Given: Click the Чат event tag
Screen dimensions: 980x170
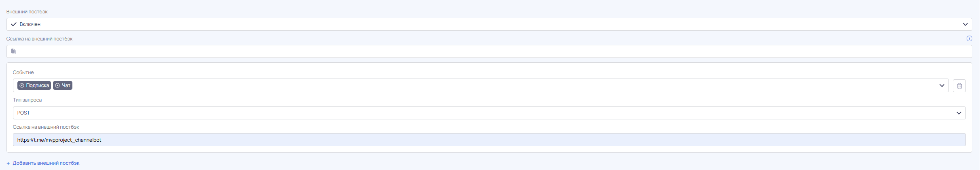Looking at the screenshot, I should [x=63, y=85].
